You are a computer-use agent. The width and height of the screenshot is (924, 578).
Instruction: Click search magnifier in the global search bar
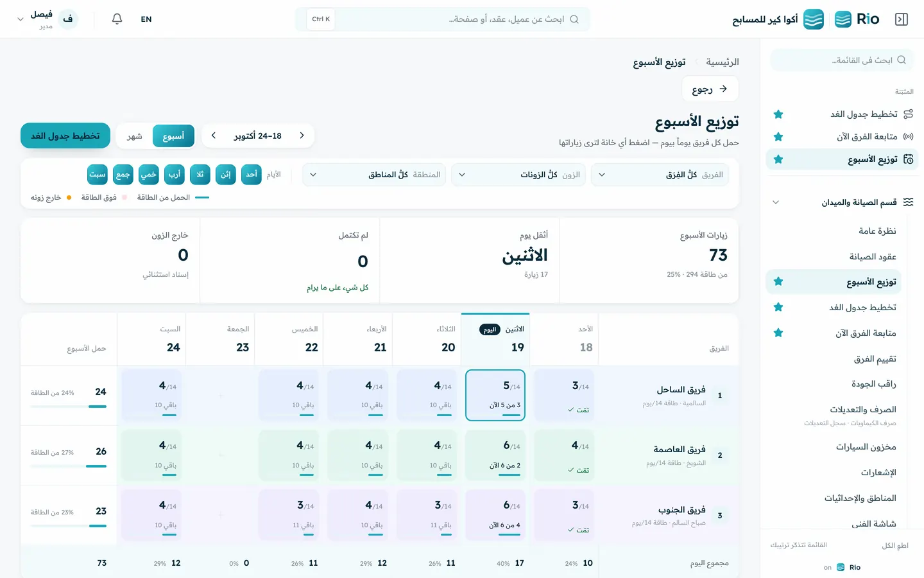point(574,19)
